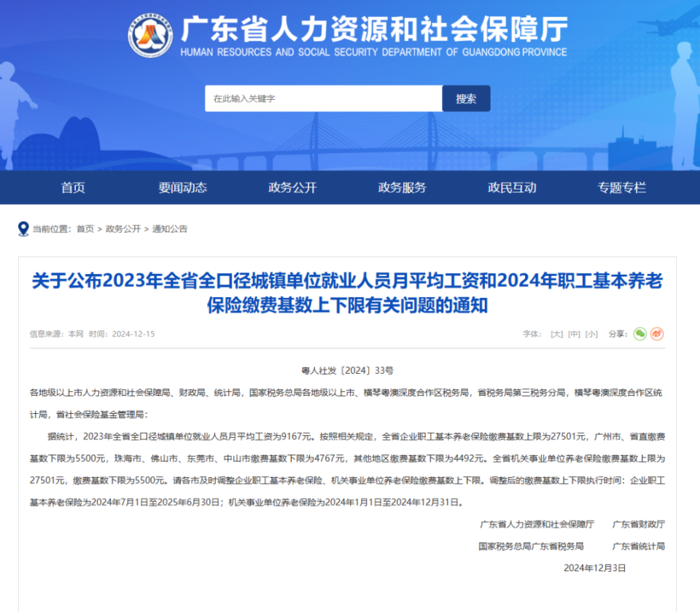Select the 搜索 magnifier search button

[x=466, y=98]
